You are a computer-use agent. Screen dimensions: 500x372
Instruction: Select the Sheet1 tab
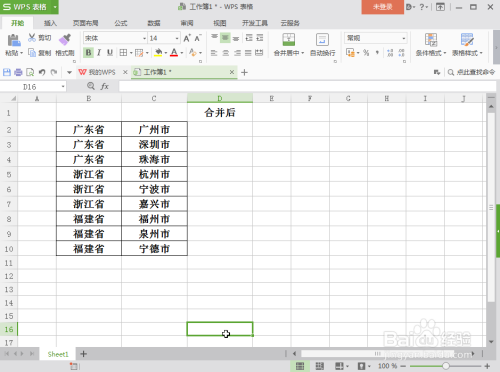pos(58,354)
